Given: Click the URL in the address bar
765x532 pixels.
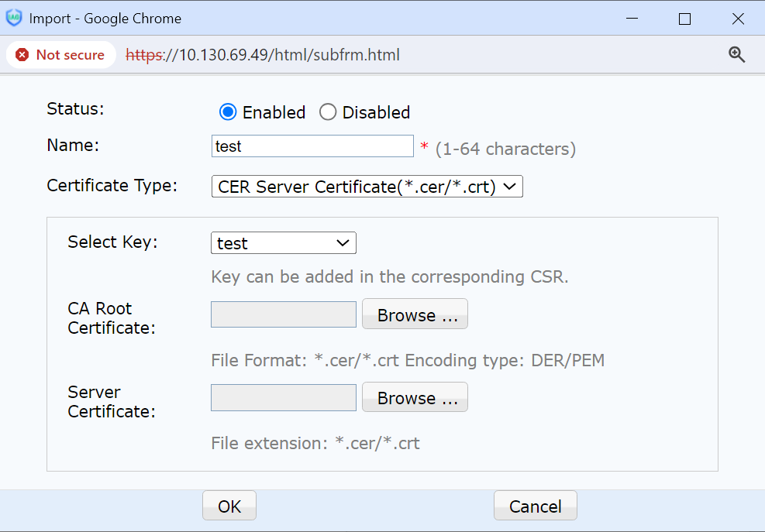Looking at the screenshot, I should point(264,55).
